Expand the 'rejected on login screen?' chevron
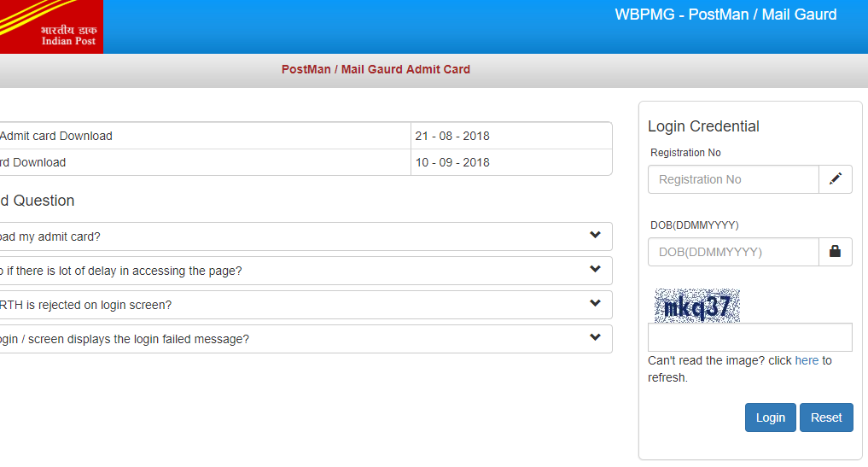This screenshot has width=868, height=467. point(595,303)
